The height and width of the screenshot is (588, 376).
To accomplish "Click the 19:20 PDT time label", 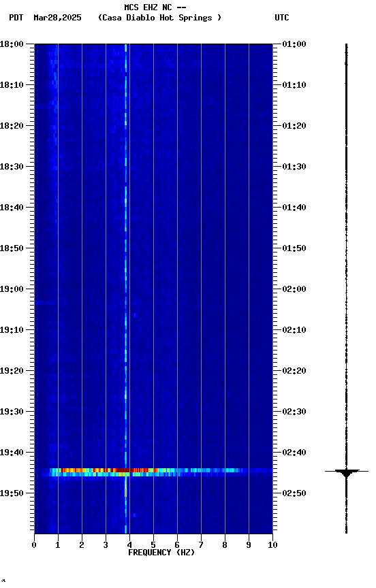I will [12, 372].
